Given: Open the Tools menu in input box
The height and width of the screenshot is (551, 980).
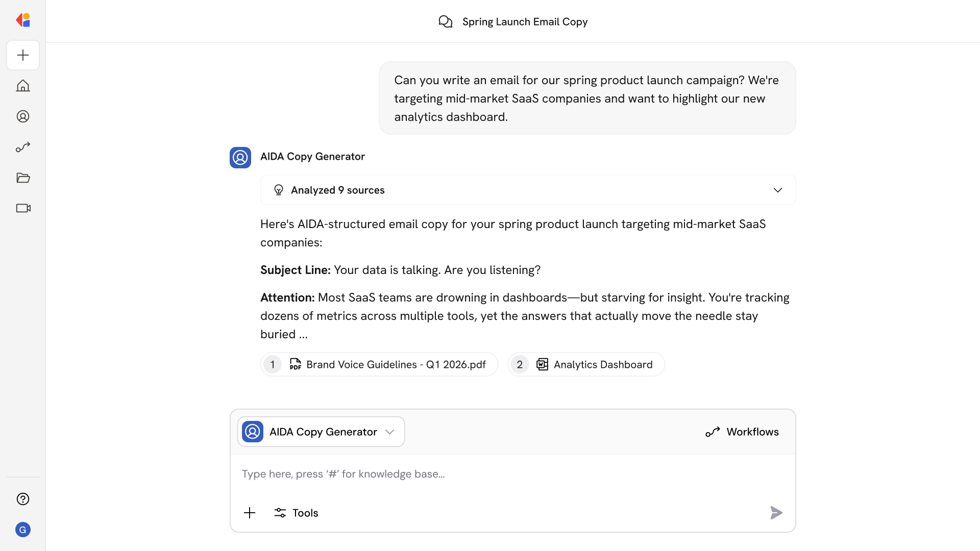Looking at the screenshot, I should coord(296,513).
